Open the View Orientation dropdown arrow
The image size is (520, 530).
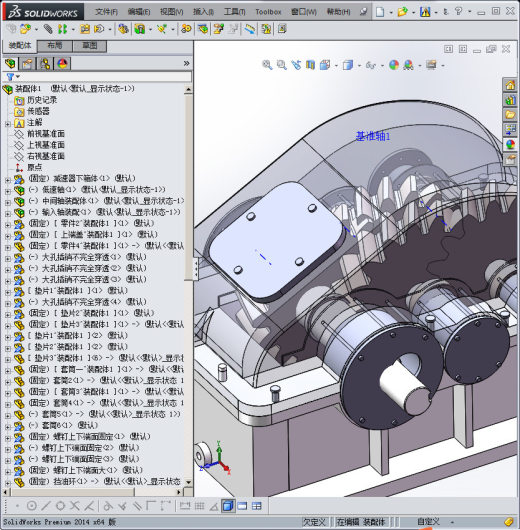(x=336, y=65)
